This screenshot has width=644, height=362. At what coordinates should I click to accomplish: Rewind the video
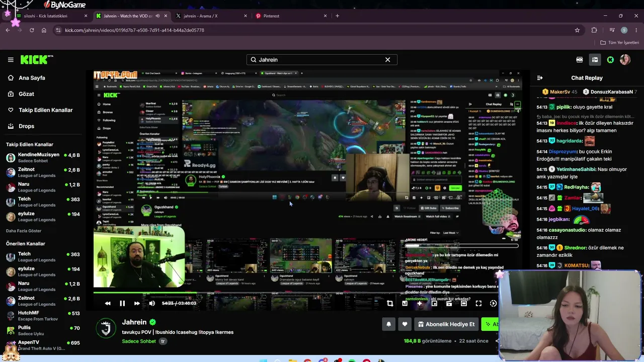tap(108, 303)
